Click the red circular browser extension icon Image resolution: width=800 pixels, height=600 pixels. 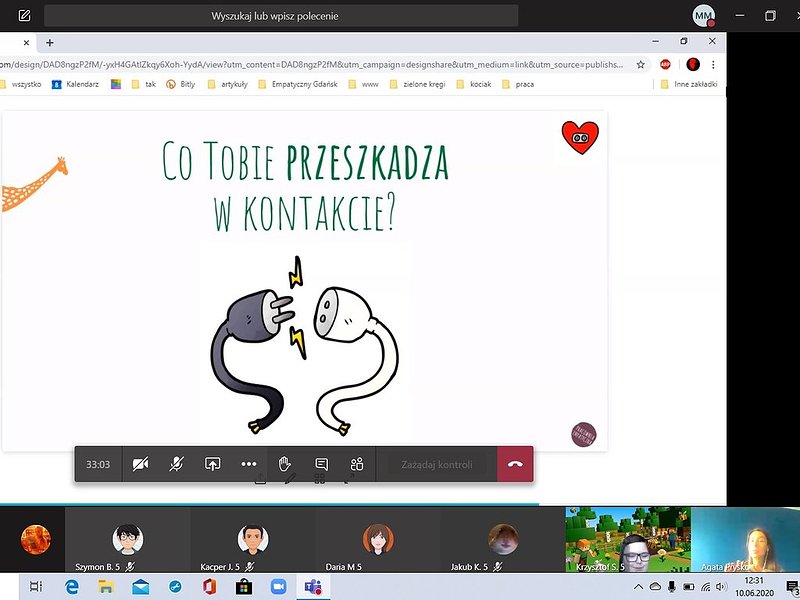click(693, 64)
